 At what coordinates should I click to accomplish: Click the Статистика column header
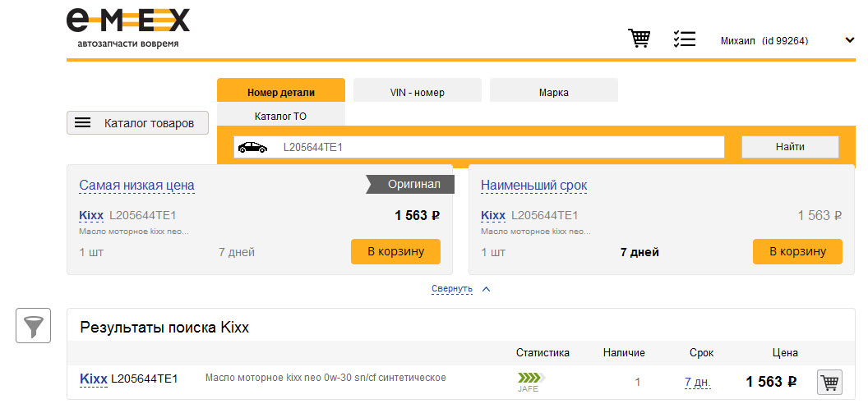pyautogui.click(x=542, y=353)
